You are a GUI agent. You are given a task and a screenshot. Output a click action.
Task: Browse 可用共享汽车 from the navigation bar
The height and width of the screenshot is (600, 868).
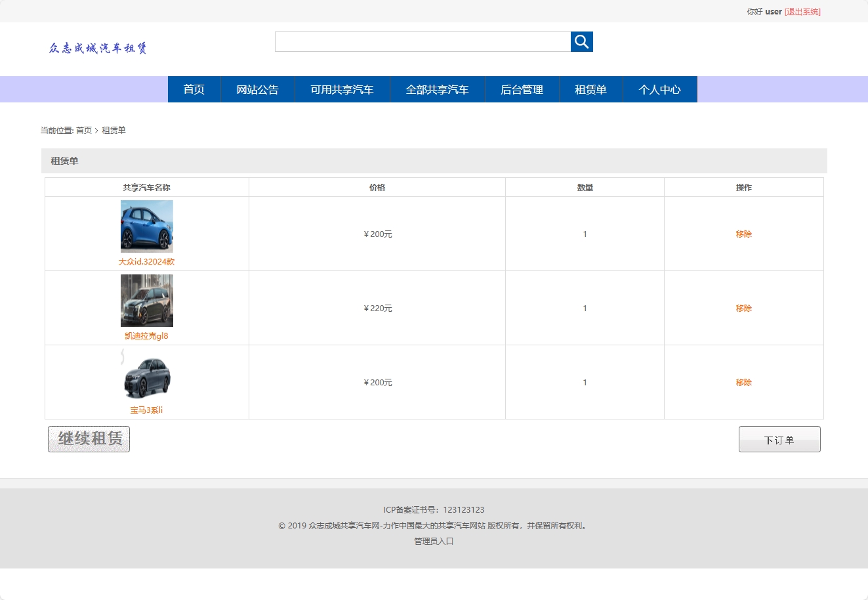[x=342, y=89]
